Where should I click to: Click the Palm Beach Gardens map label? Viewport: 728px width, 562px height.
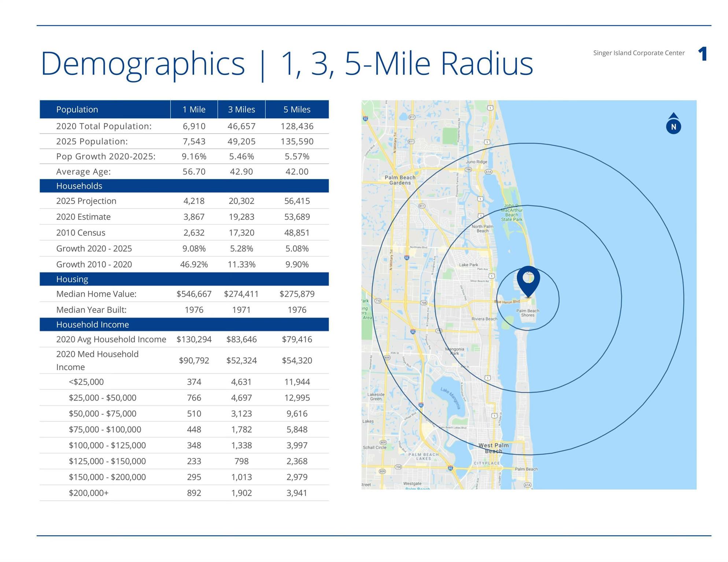point(400,180)
